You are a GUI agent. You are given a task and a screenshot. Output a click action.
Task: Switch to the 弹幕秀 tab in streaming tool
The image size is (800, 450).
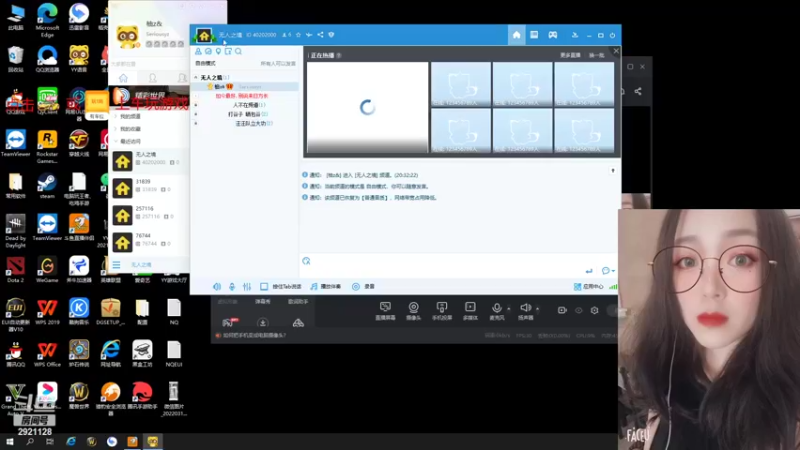click(263, 302)
